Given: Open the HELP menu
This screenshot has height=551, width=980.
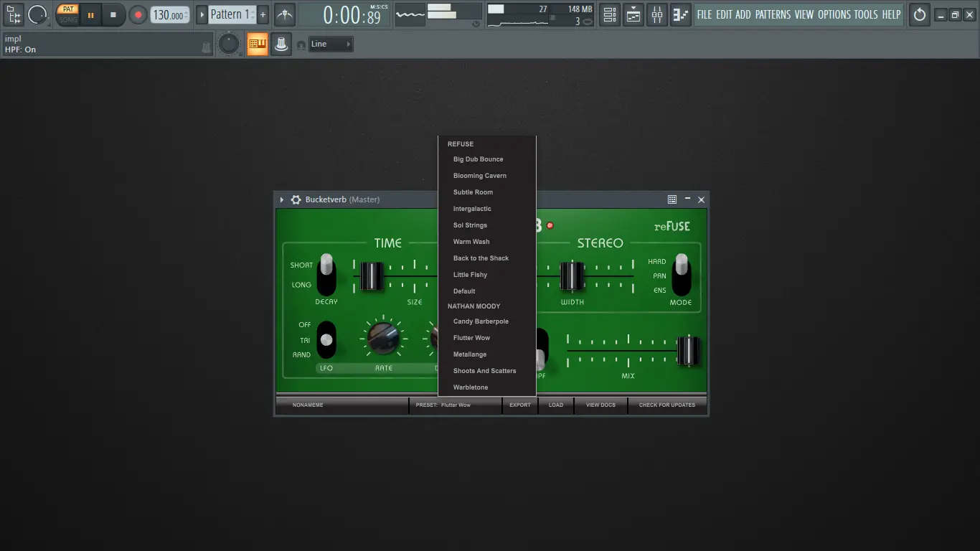Looking at the screenshot, I should [x=891, y=14].
